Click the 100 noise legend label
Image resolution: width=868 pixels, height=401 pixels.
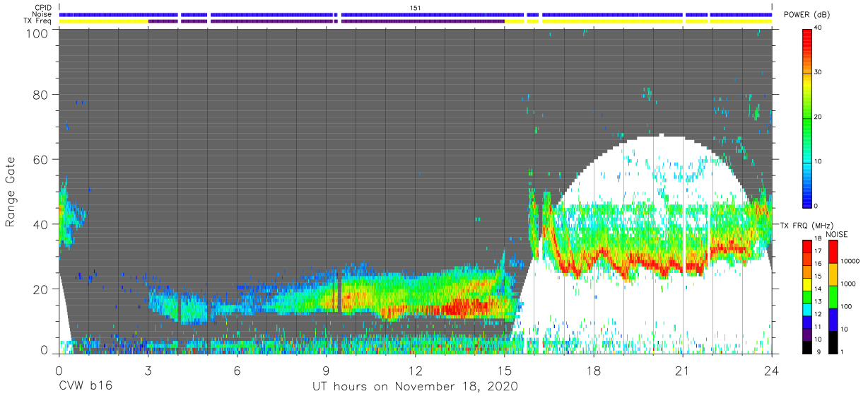[845, 306]
